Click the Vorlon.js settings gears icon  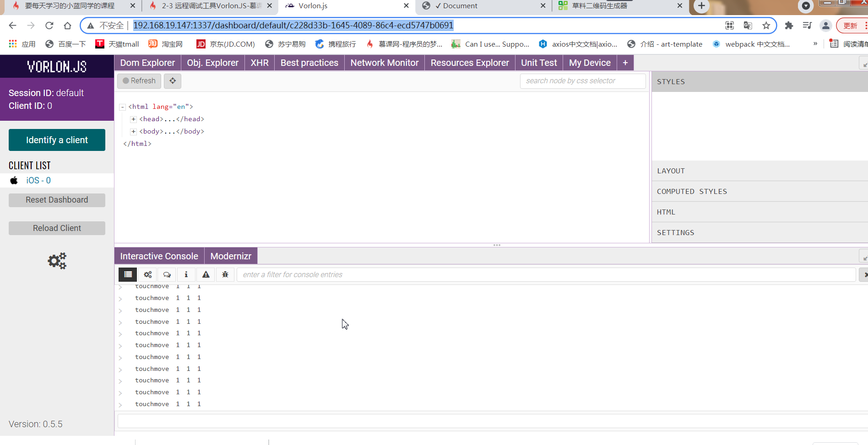click(57, 261)
